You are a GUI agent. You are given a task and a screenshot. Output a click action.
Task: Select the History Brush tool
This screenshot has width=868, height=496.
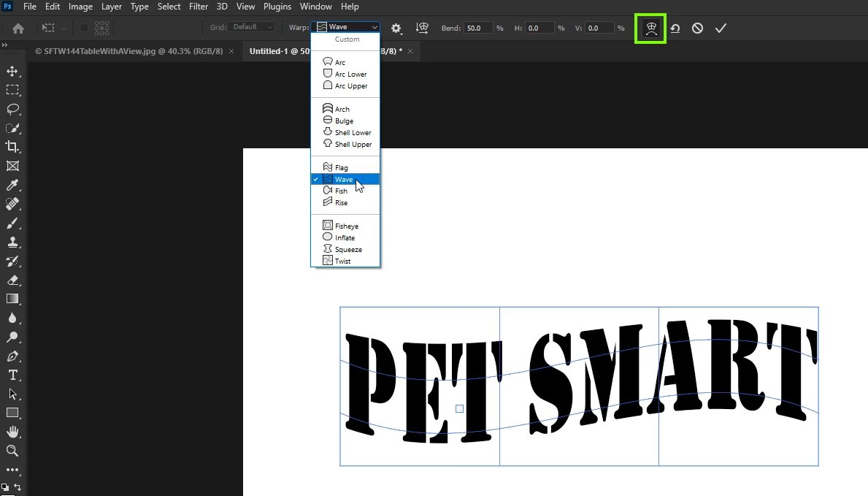point(12,261)
